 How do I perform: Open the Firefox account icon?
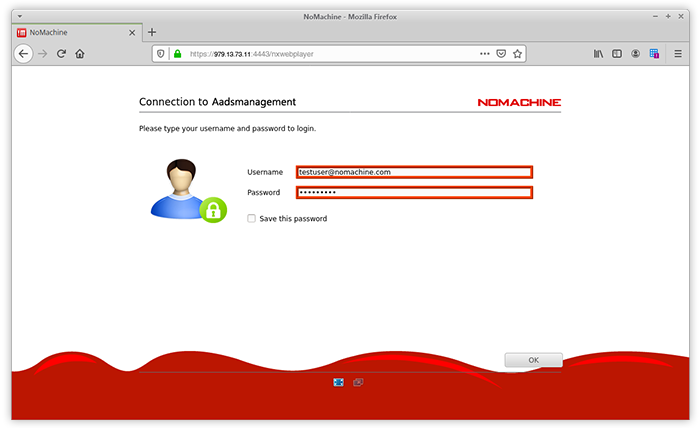tap(635, 54)
